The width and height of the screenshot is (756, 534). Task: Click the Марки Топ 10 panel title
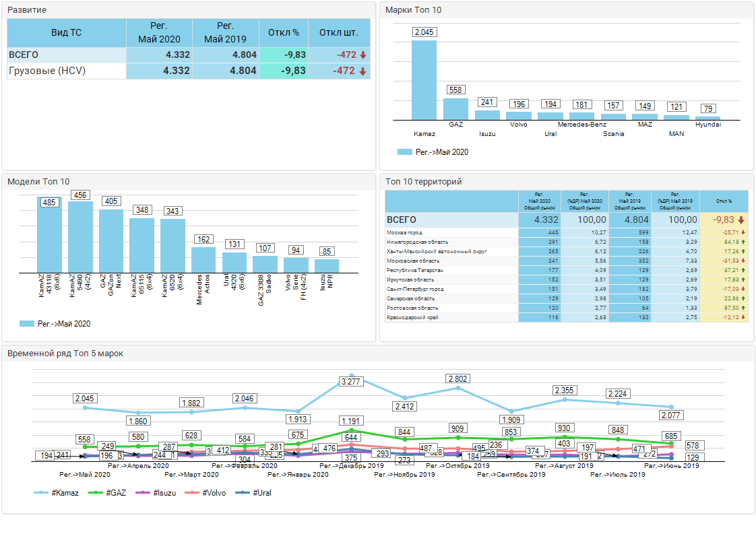click(x=413, y=10)
